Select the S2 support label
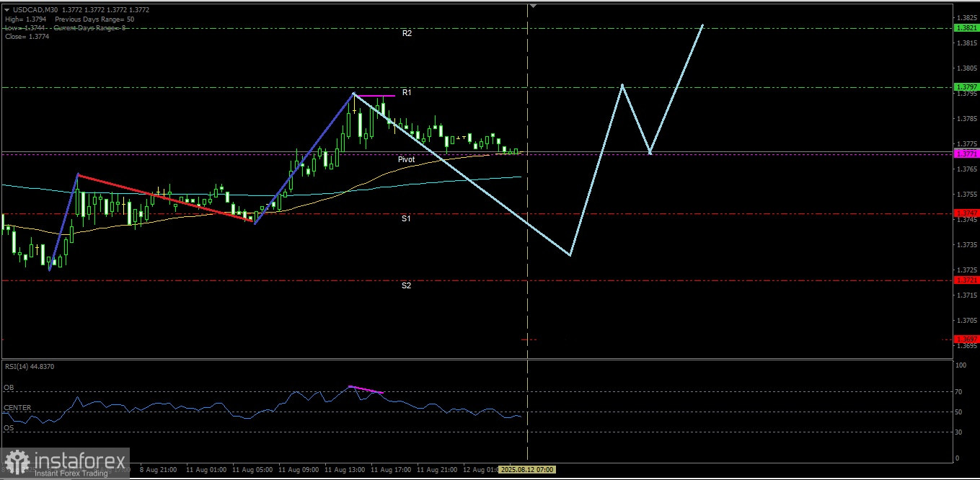 [406, 285]
